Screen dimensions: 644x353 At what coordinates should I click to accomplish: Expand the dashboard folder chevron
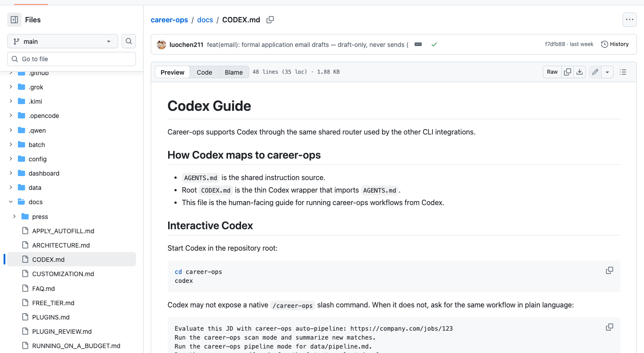point(11,173)
